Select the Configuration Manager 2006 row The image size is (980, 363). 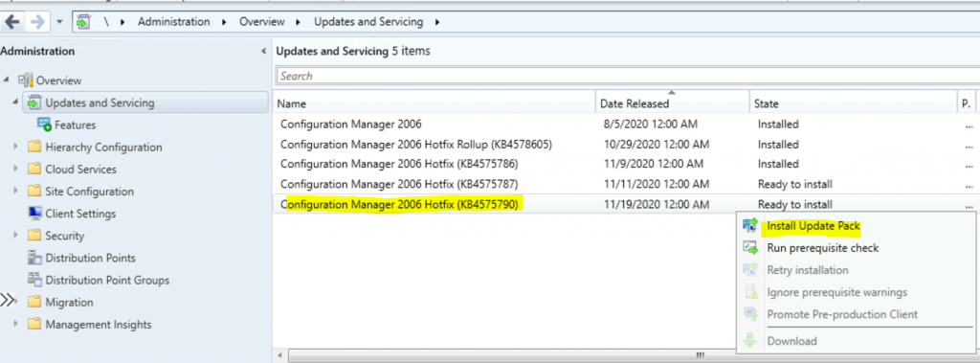(x=626, y=124)
